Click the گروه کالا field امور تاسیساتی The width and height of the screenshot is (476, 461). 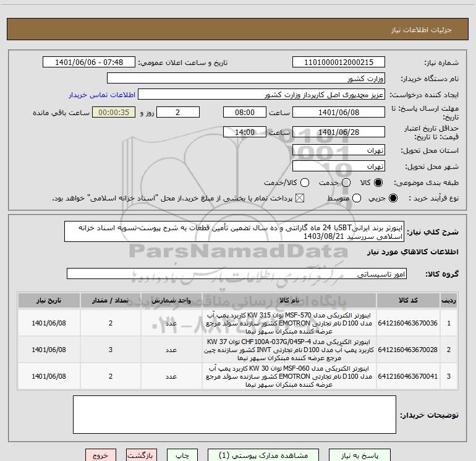pyautogui.click(x=237, y=274)
